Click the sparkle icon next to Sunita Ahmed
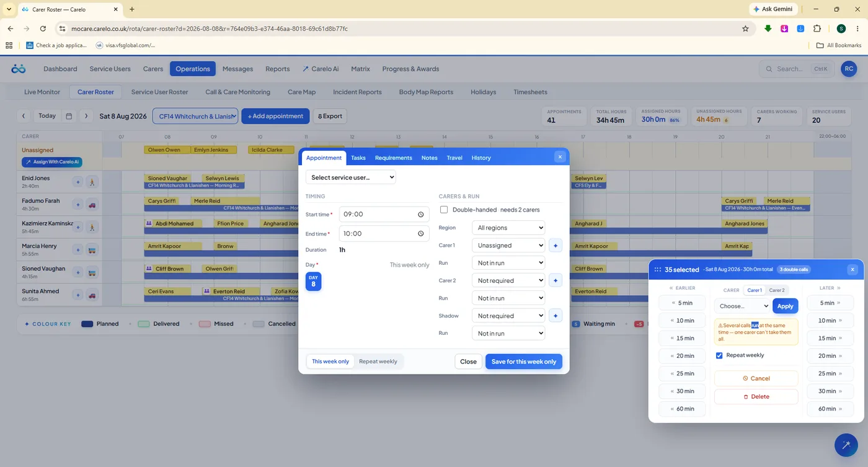The width and height of the screenshot is (868, 467). click(x=77, y=295)
